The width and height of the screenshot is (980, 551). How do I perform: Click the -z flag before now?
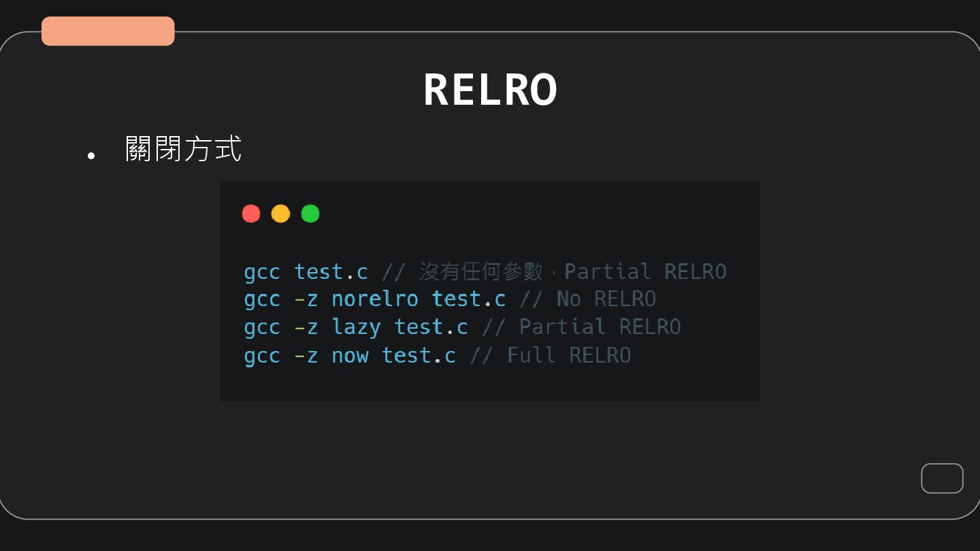[x=306, y=355]
